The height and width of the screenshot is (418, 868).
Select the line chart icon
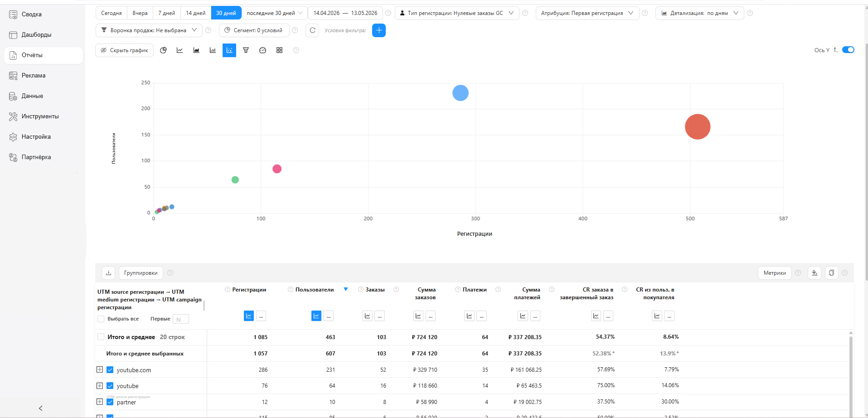point(179,50)
